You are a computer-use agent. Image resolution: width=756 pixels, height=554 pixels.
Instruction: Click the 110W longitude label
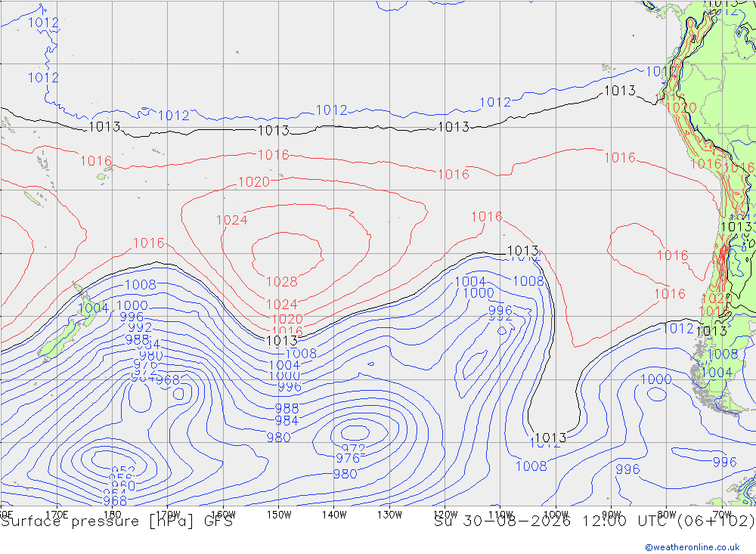click(500, 515)
